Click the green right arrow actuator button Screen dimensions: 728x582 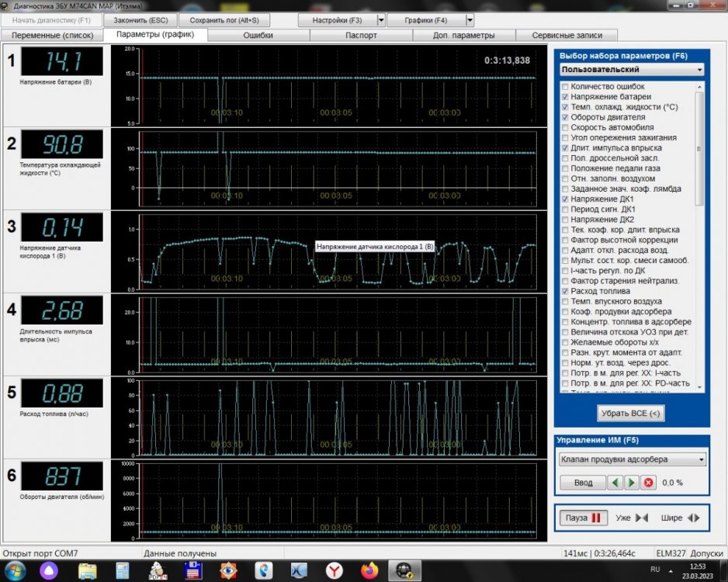632,483
